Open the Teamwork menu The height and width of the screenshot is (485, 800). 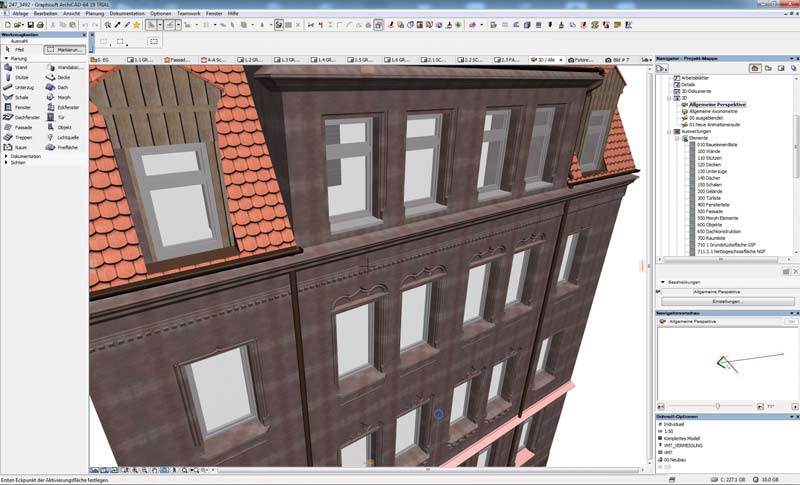pos(188,13)
